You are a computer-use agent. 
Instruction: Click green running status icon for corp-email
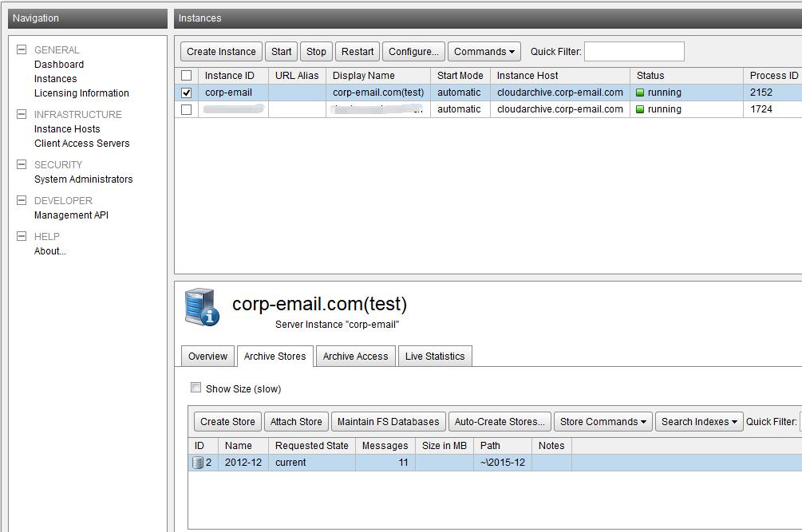pyautogui.click(x=640, y=93)
